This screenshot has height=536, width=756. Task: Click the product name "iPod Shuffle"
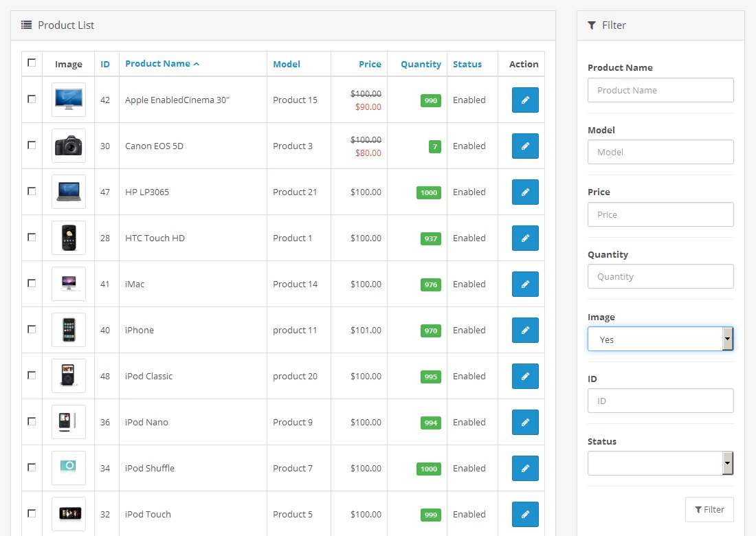[x=150, y=468]
